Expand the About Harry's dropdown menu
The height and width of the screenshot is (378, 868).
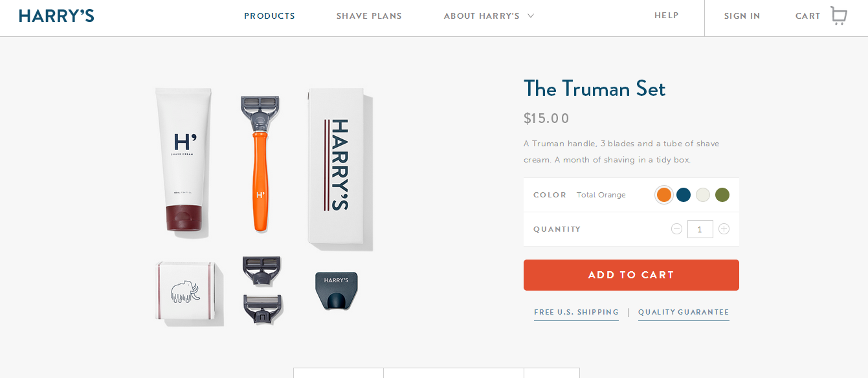[x=489, y=16]
